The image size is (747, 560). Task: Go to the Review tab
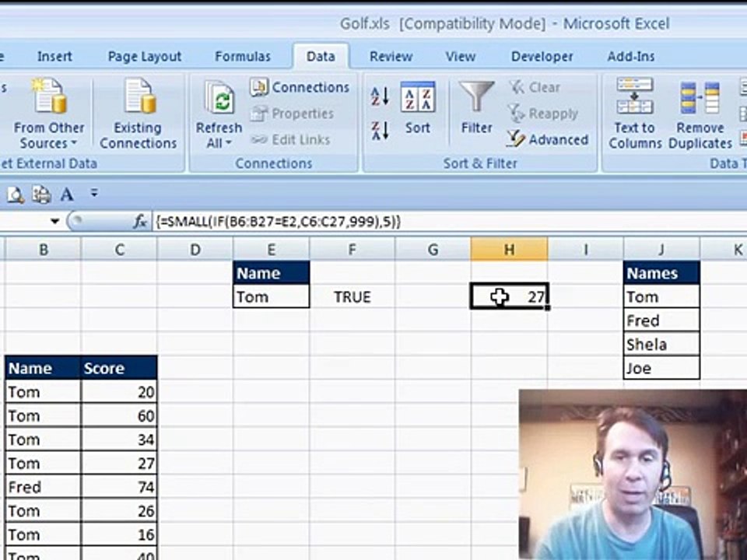[x=391, y=56]
